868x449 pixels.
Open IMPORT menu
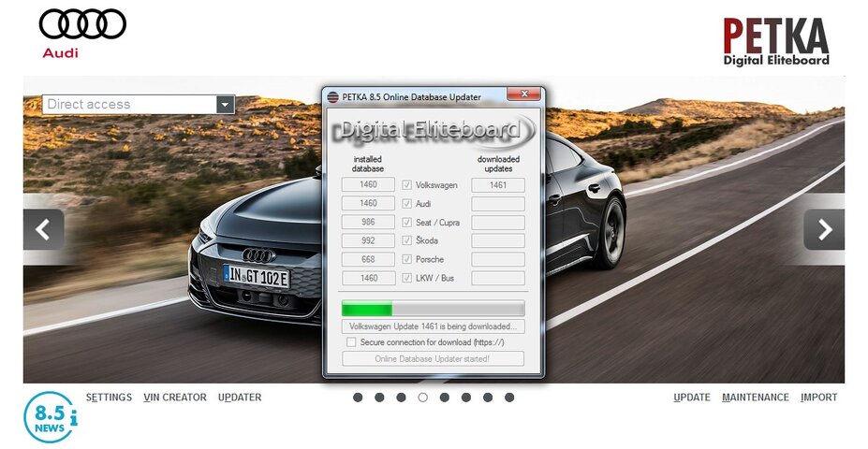(819, 397)
